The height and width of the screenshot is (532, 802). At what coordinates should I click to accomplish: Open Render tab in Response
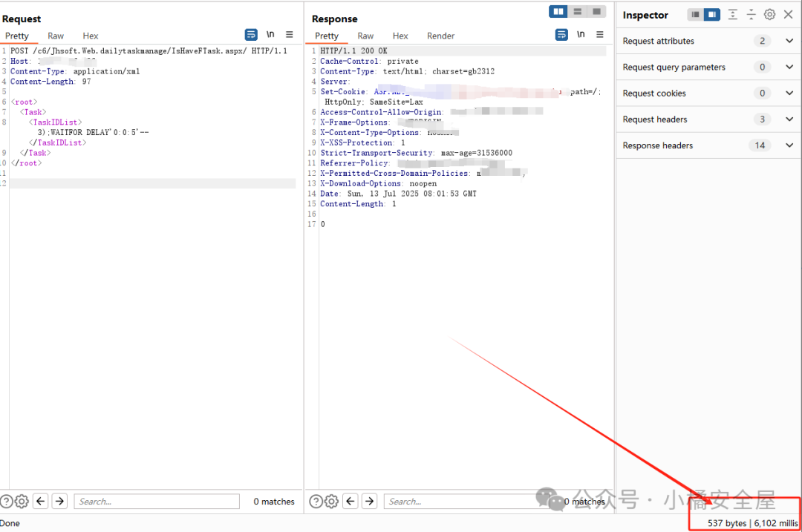(x=440, y=36)
